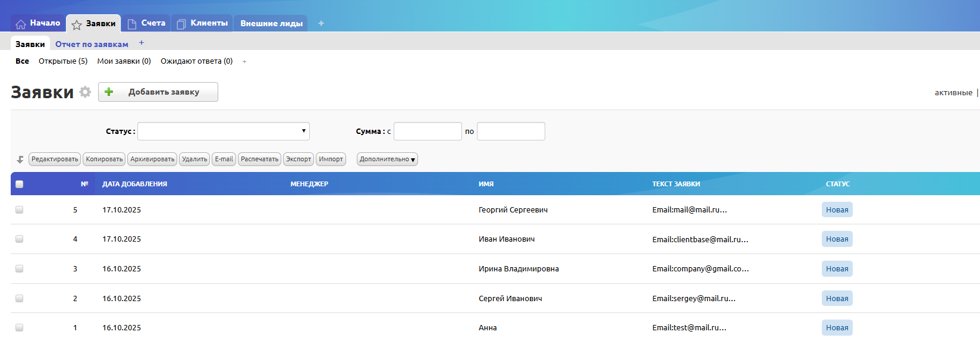Click the Новая status badge for Анна
The image size is (980, 341).
[837, 328]
